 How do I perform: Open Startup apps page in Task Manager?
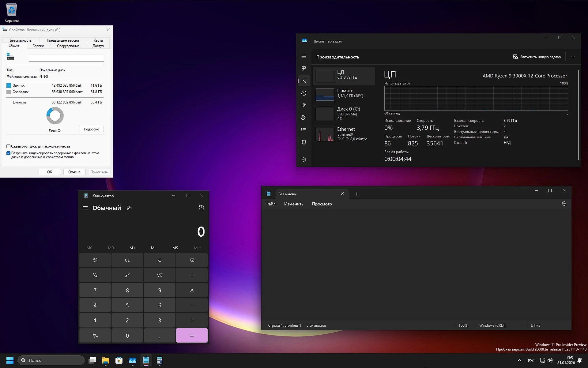(x=304, y=105)
